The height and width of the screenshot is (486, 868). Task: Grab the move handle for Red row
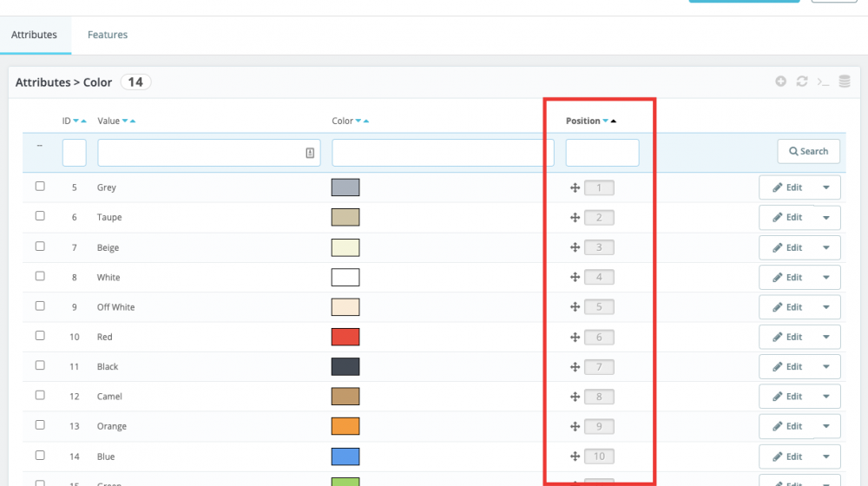[575, 337]
